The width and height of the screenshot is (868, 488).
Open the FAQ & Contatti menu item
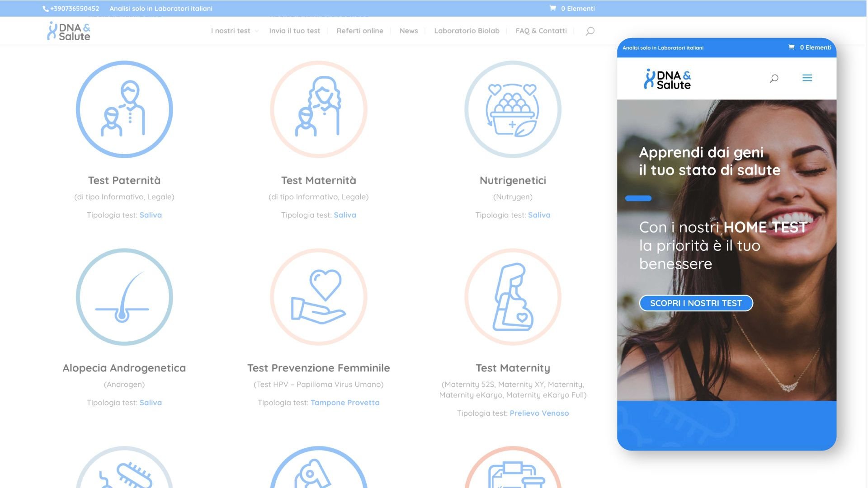coord(541,30)
